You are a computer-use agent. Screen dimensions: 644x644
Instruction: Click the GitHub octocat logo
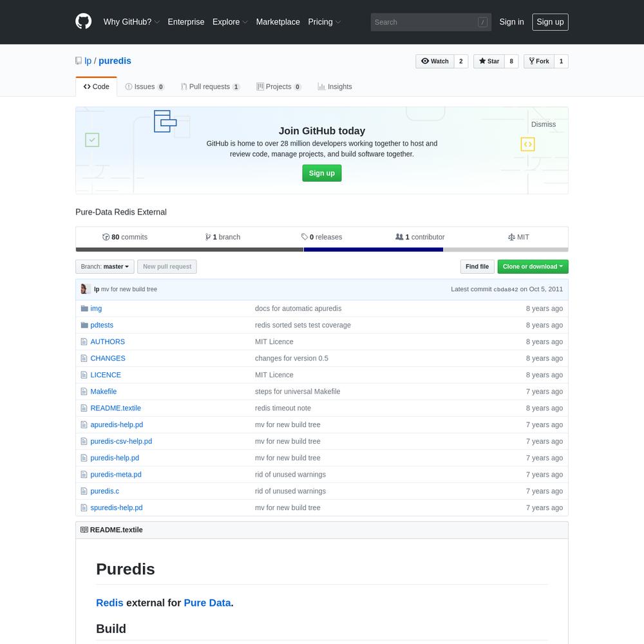(x=83, y=21)
